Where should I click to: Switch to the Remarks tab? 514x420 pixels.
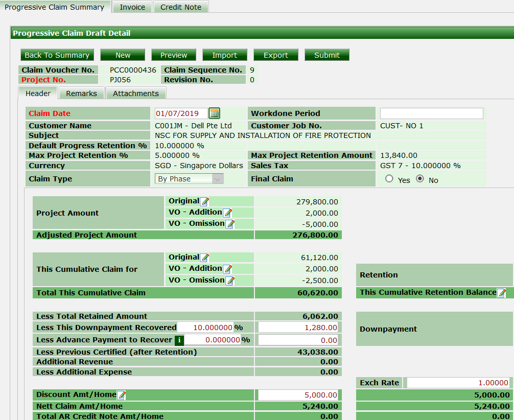click(x=81, y=93)
